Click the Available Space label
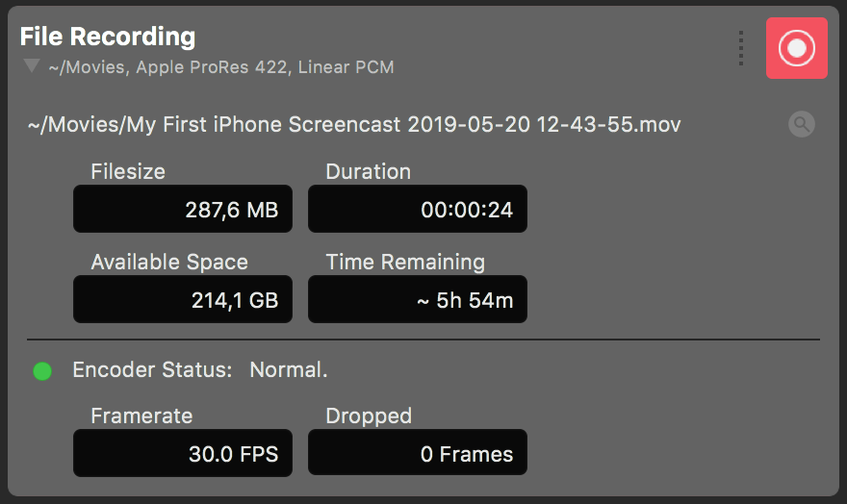This screenshot has height=504, width=847. point(169,263)
